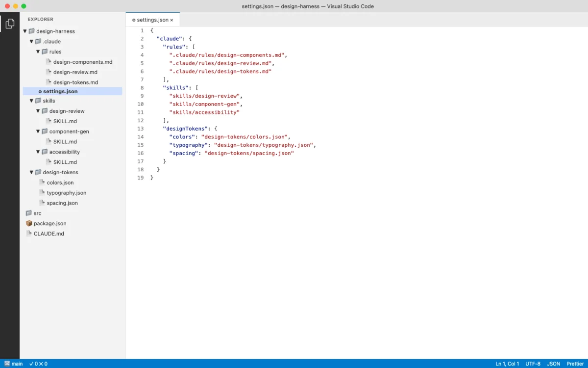Image resolution: width=588 pixels, height=368 pixels.
Task: Select settings.json name in the explorer tree
Action: point(60,91)
